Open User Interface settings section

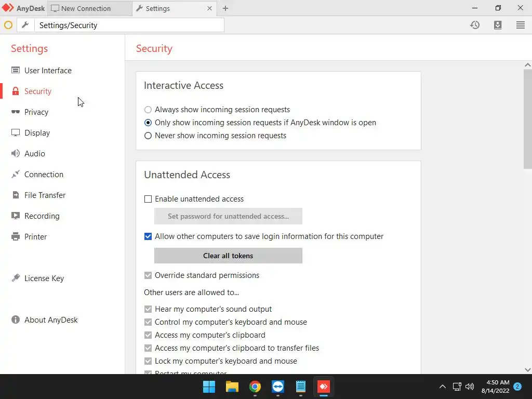(x=48, y=71)
